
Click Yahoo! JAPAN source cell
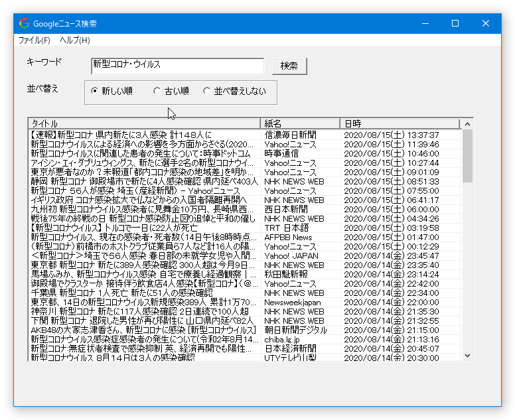coord(291,255)
